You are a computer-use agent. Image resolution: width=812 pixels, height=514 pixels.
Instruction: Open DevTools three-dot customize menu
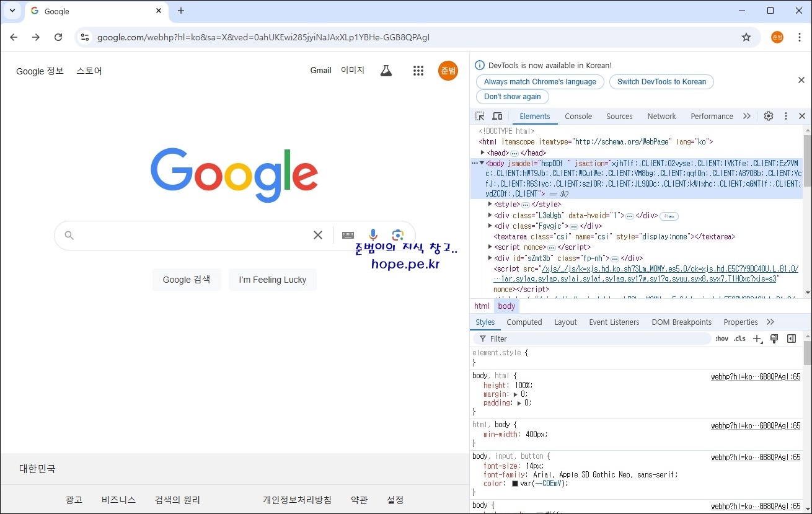(786, 116)
